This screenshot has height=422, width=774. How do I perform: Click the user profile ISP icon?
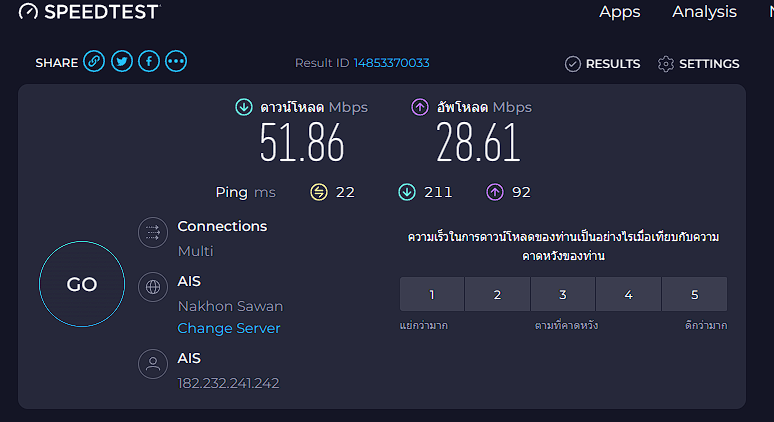point(153,365)
